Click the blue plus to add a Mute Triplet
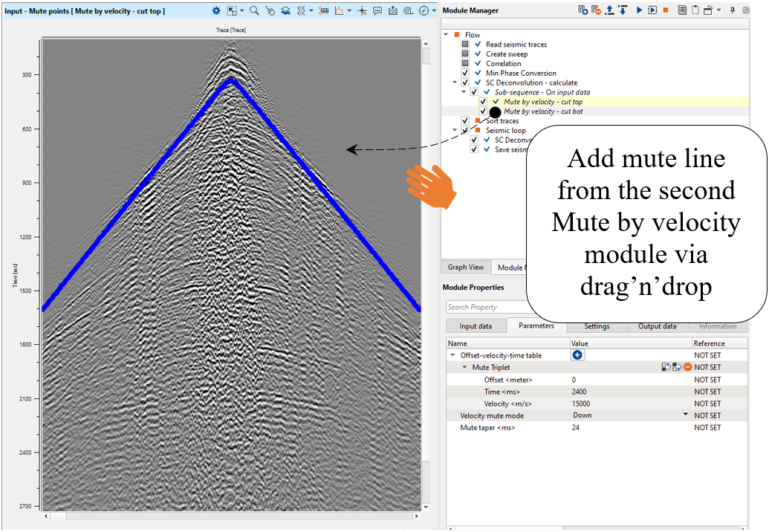 [577, 355]
